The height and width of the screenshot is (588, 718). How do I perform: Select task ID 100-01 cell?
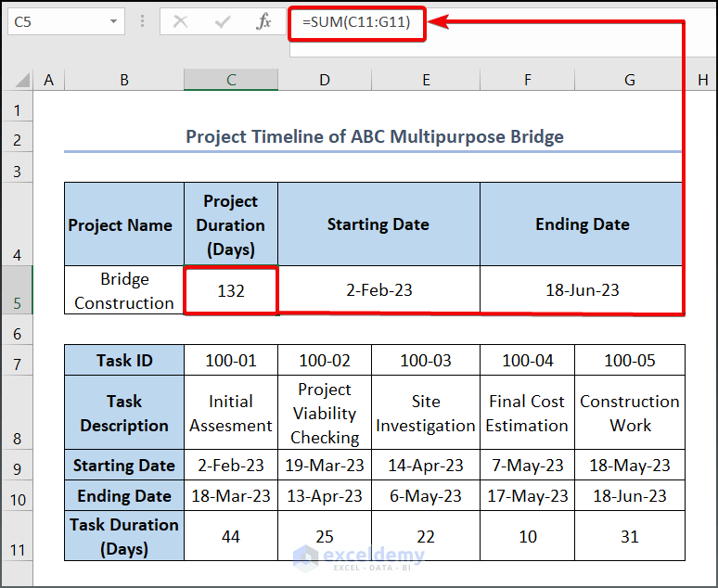pos(231,361)
